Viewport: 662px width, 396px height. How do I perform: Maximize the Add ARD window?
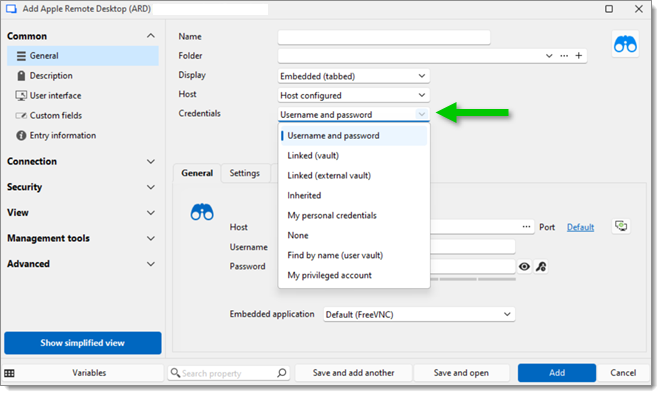[x=609, y=9]
